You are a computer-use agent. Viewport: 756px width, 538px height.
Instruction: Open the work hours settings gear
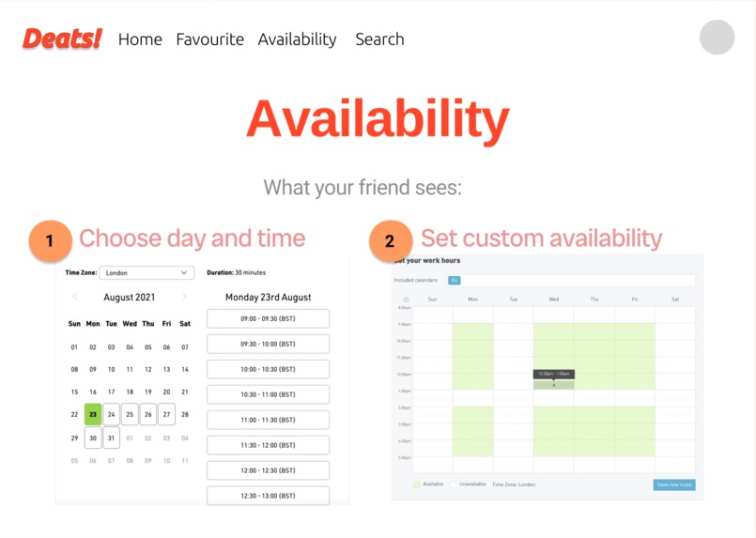coord(406,300)
